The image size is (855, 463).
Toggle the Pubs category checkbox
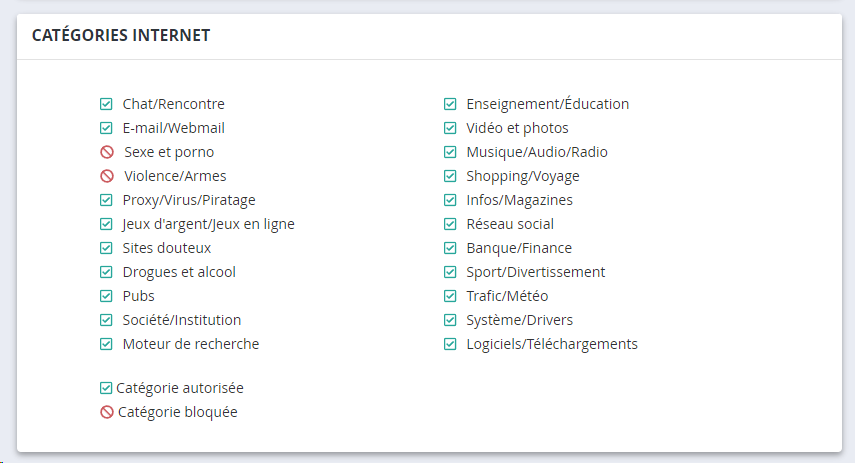point(106,296)
